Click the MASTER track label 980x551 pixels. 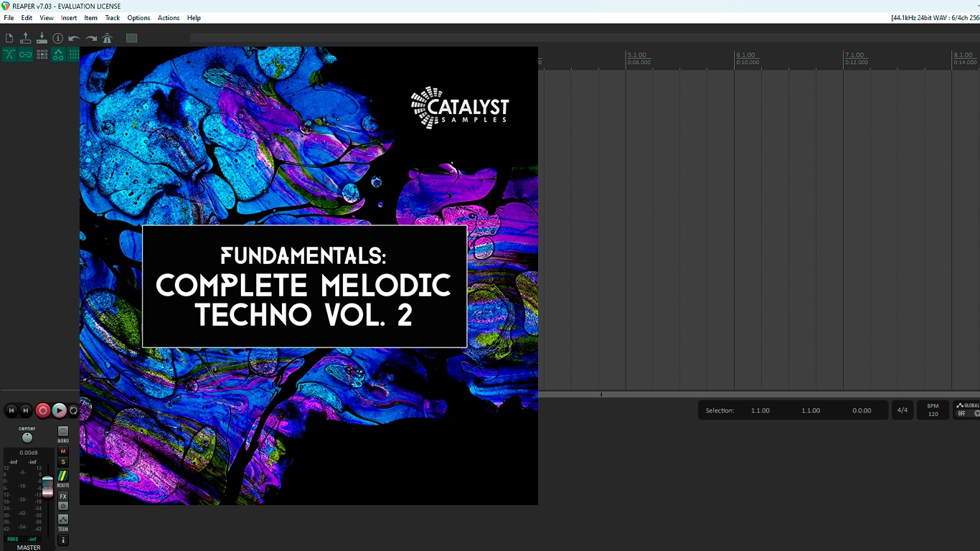click(x=29, y=547)
